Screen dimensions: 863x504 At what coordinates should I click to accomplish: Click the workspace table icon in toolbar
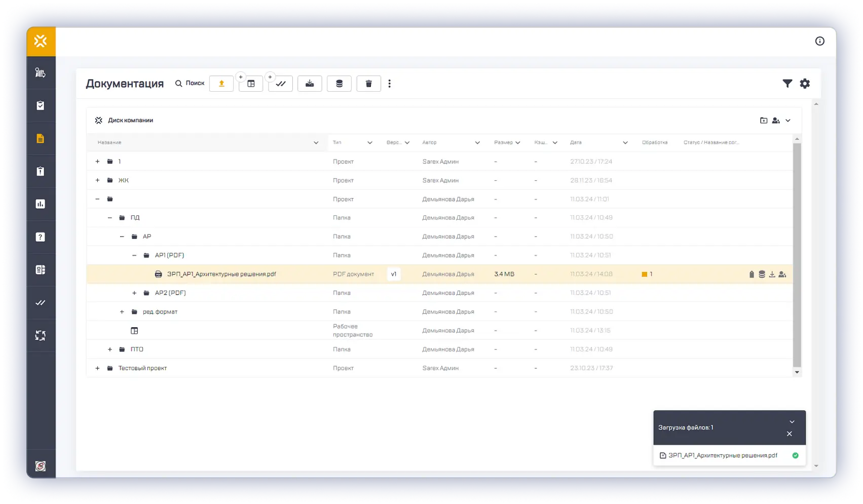click(251, 84)
